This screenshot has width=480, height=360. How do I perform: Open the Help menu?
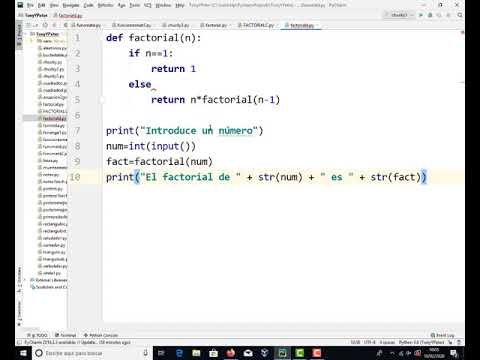click(180, 5)
